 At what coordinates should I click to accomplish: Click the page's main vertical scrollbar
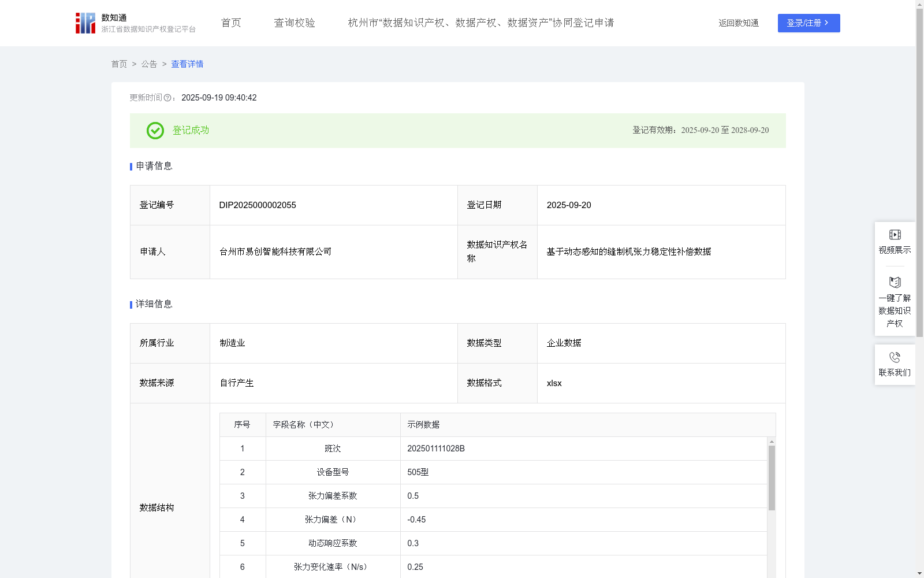coord(919,173)
